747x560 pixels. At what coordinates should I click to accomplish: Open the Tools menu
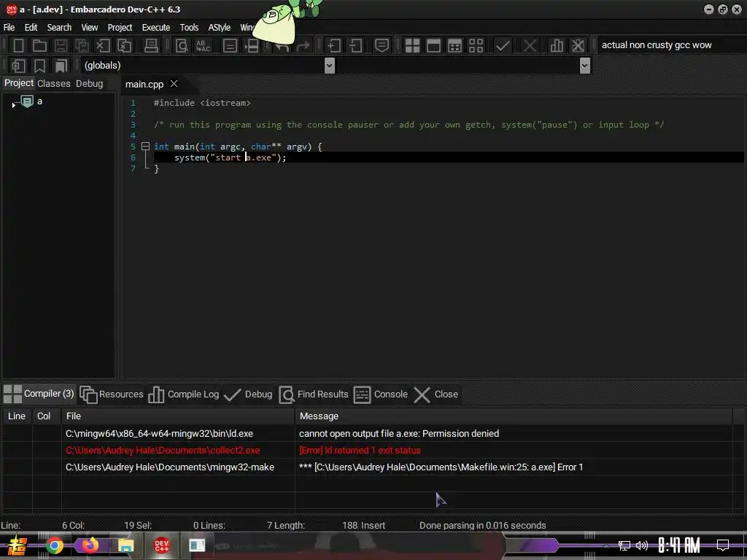[x=189, y=28]
